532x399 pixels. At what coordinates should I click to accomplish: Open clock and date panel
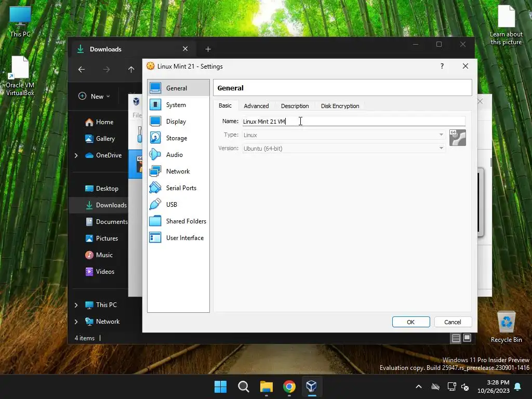click(494, 387)
